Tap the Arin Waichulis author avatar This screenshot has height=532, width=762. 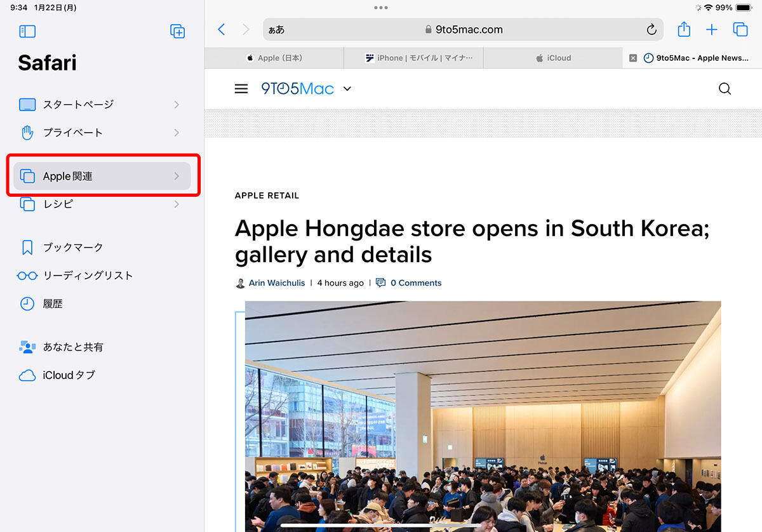pyautogui.click(x=240, y=283)
